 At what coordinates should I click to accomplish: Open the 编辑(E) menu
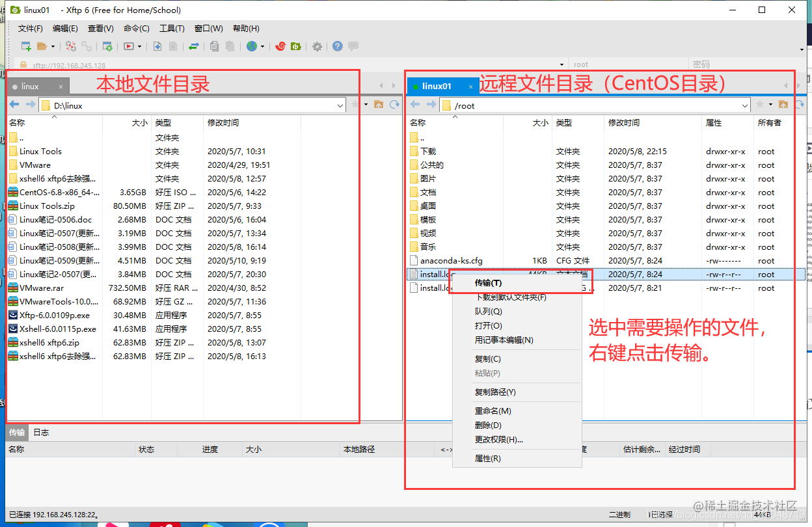click(x=65, y=29)
